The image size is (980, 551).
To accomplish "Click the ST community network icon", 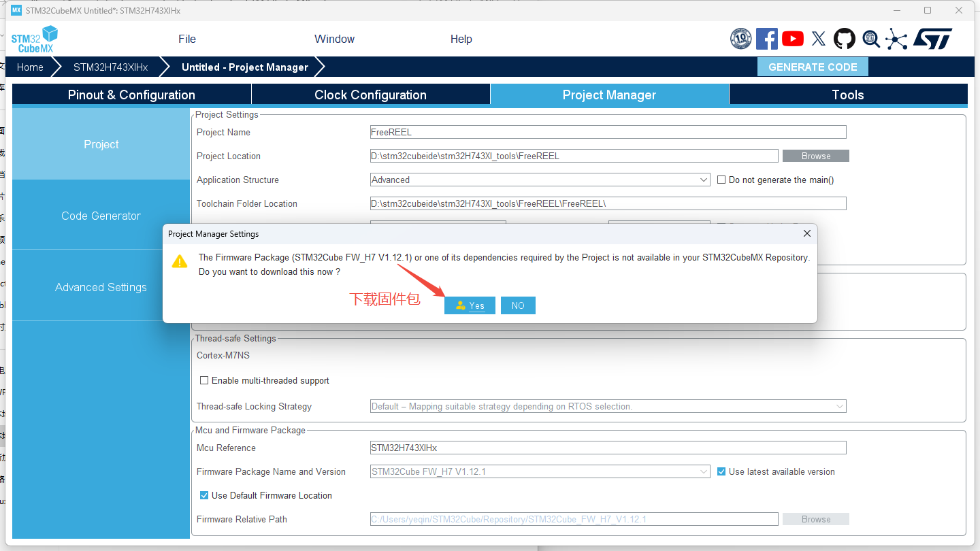I will click(x=896, y=39).
